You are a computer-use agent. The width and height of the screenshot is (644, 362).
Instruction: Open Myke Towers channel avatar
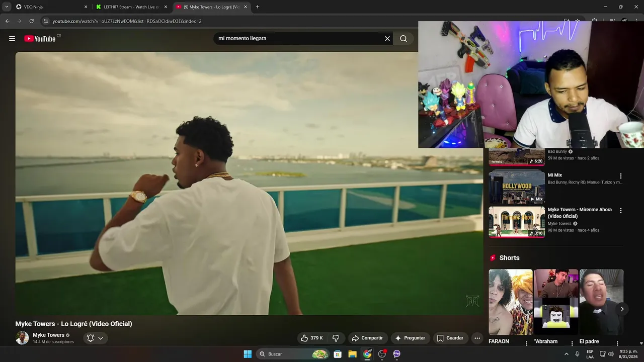[x=22, y=338]
